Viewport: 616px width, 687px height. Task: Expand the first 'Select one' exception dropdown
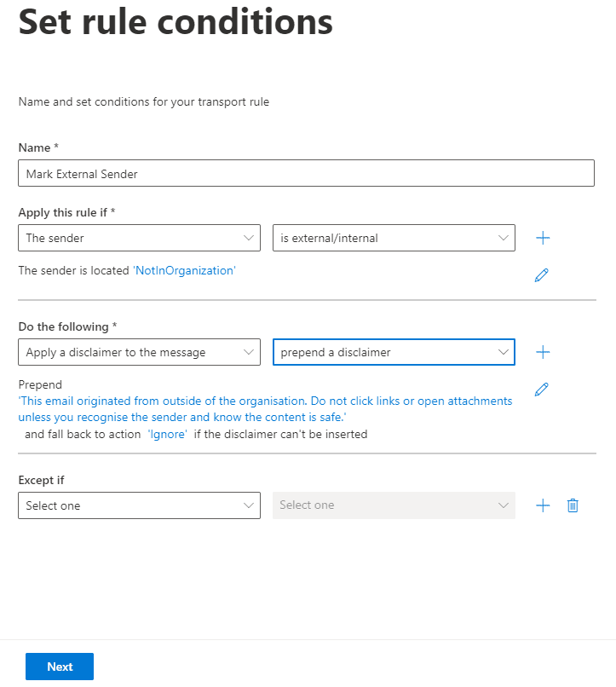[x=139, y=505]
